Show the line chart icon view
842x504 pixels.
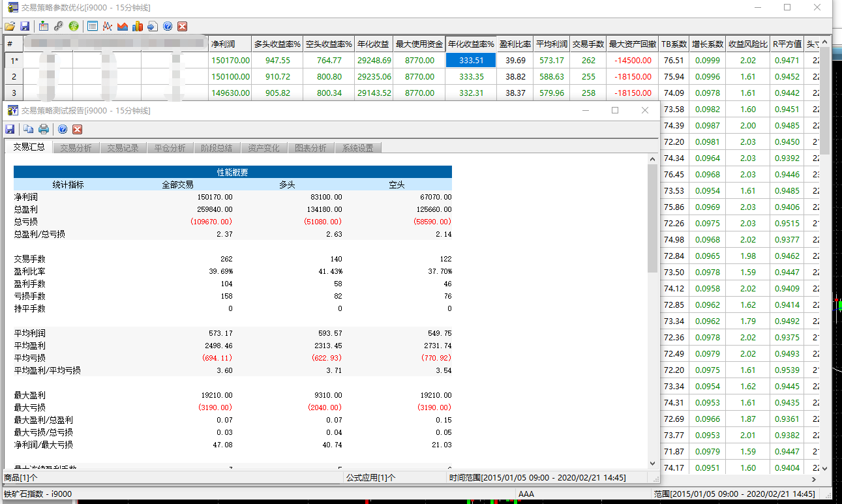(x=108, y=26)
